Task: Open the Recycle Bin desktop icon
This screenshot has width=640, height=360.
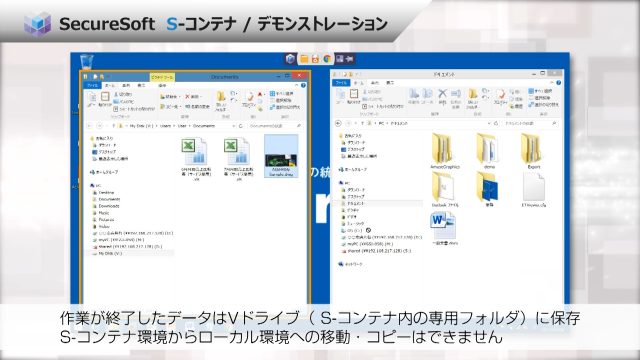Action: pyautogui.click(x=87, y=62)
